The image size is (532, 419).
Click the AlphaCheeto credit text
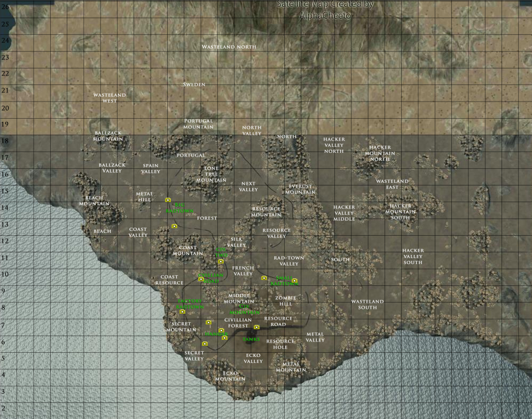pos(325,15)
